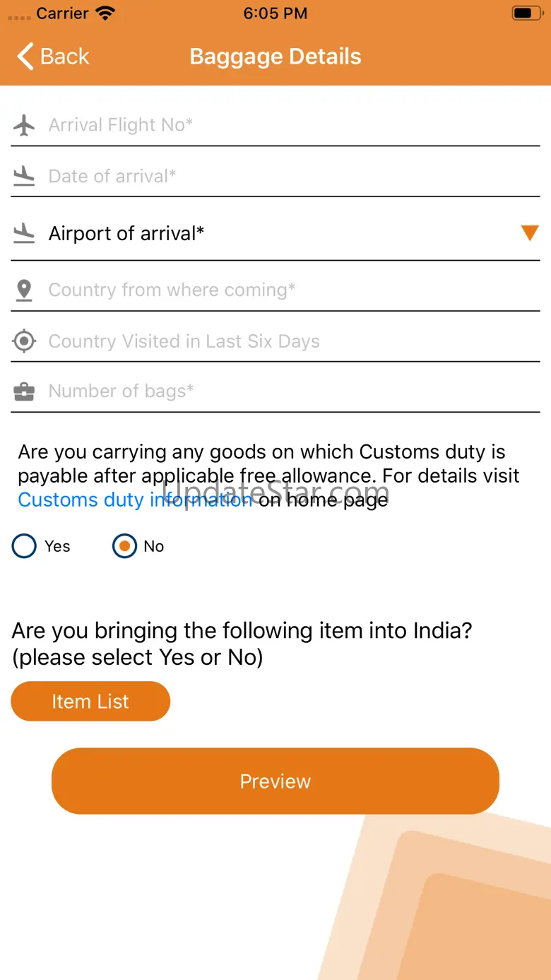The image size is (551, 980).
Task: Open the Item List button
Action: 90,702
